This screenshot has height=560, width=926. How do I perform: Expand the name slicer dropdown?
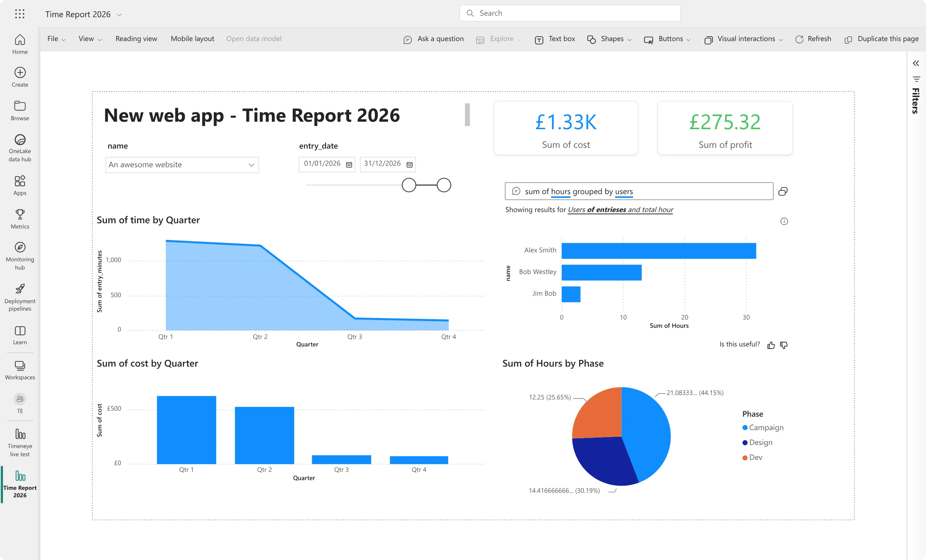(251, 165)
